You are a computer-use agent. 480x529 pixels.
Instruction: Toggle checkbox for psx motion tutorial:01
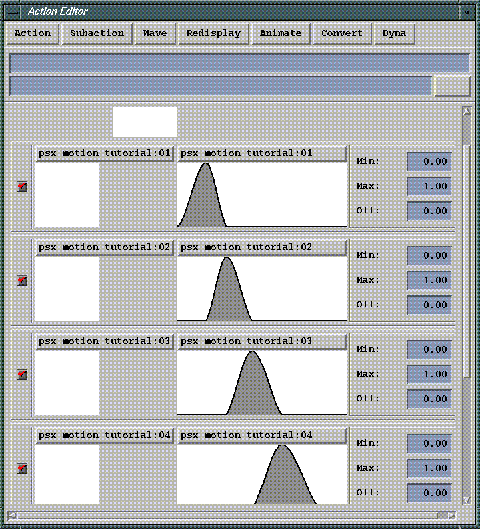[x=22, y=187]
